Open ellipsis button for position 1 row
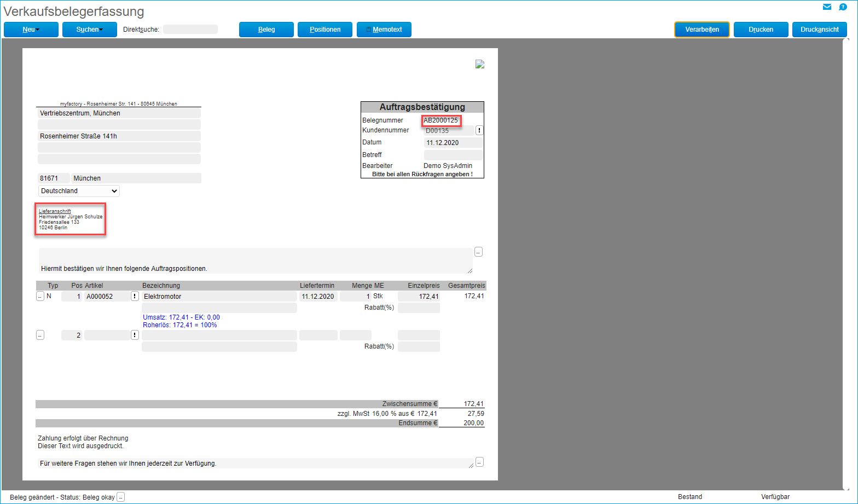The image size is (858, 504). click(x=40, y=296)
